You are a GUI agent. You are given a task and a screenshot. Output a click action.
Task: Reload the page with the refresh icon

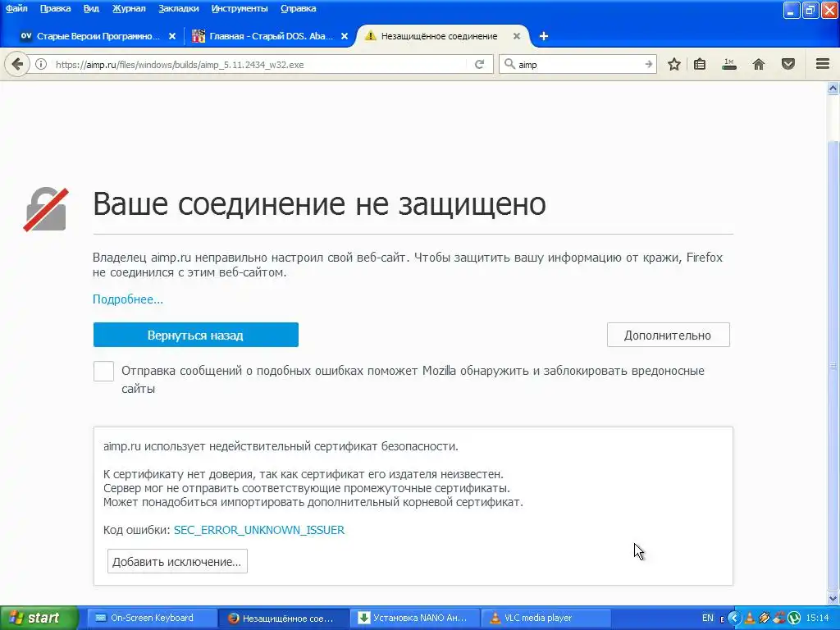tap(479, 64)
